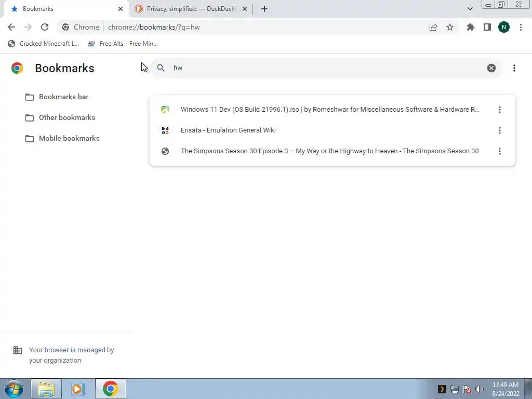The height and width of the screenshot is (399, 532).
Task: Click the Windows 11 Dev bookmark favicon
Action: pyautogui.click(x=165, y=110)
